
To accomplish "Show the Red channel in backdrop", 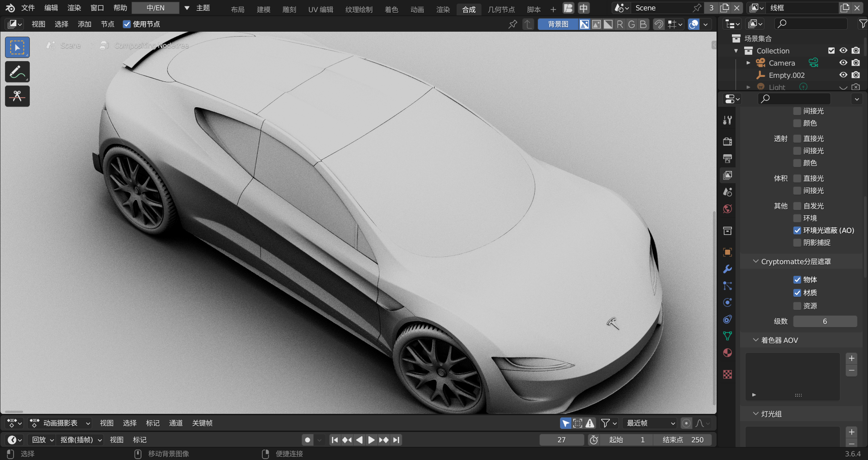I will 620,24.
